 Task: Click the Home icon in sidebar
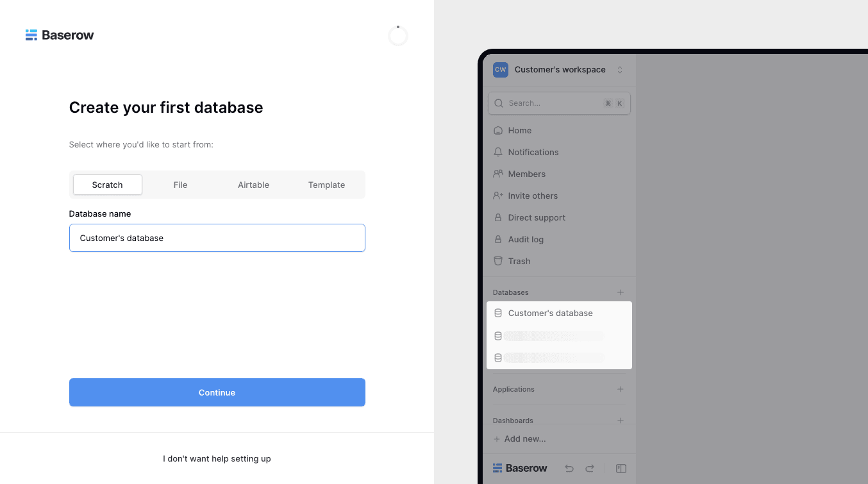coord(498,130)
